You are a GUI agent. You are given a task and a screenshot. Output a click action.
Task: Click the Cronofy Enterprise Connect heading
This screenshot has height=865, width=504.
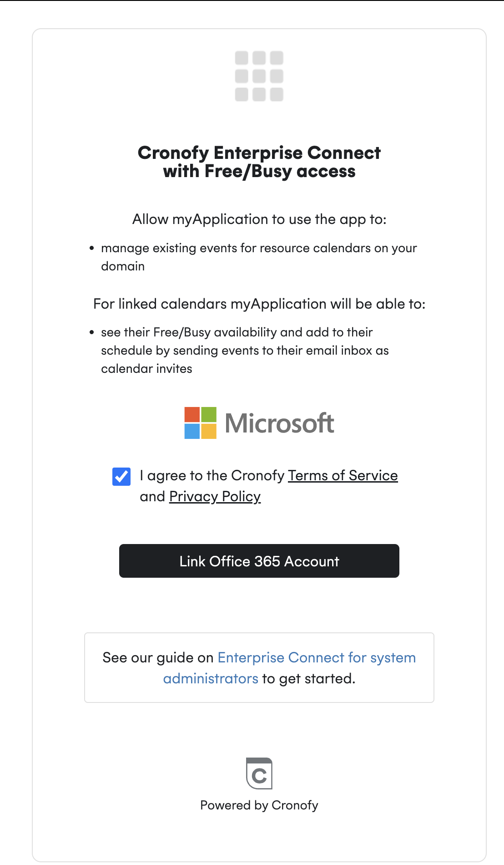(x=259, y=162)
